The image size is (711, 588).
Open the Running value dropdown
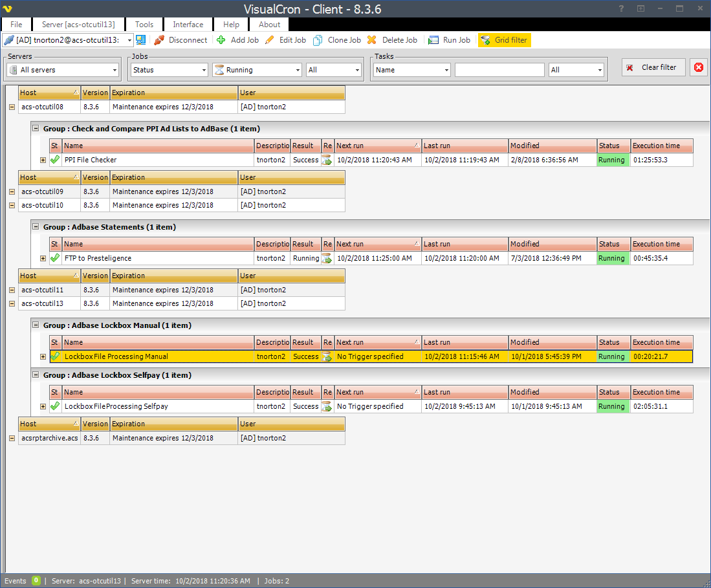tap(257, 70)
